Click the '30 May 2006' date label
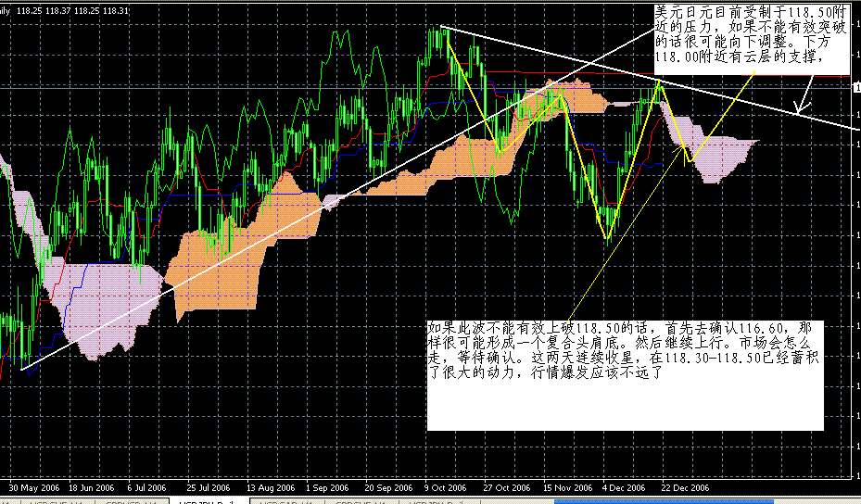The width and height of the screenshot is (861, 504). pyautogui.click(x=34, y=487)
